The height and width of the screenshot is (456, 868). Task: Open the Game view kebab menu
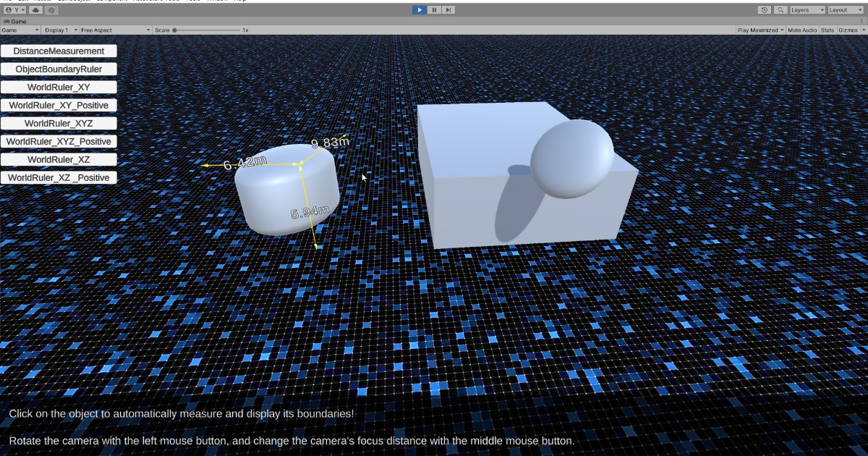click(x=863, y=22)
